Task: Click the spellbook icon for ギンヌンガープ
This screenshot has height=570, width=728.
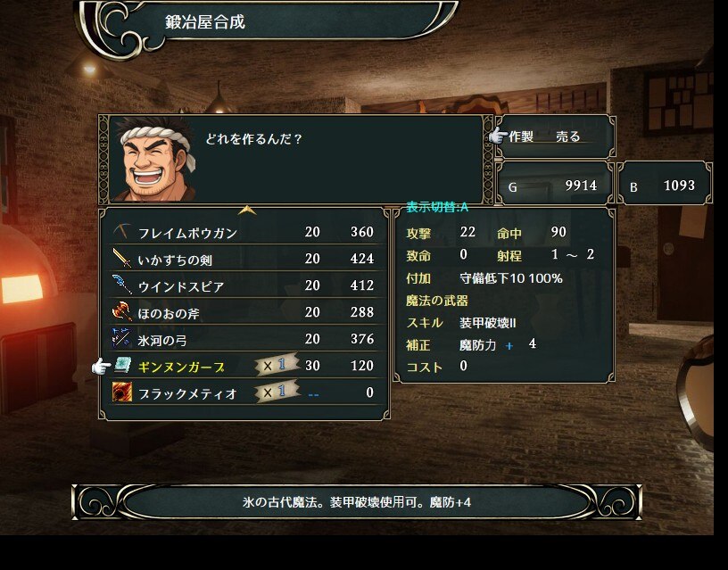Action: [x=121, y=366]
